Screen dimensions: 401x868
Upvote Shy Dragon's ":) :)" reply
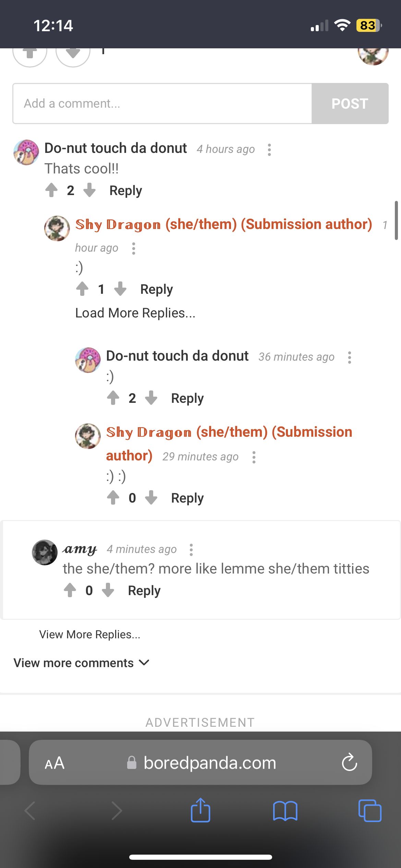[x=113, y=498]
